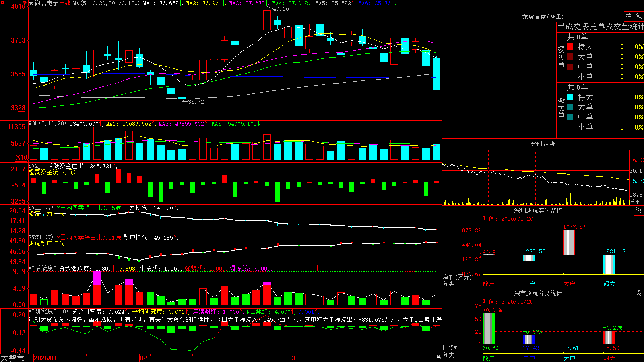Click the 时间: 2026/03/20 in 深圳超赢实时监控
The image size is (644, 362).
(x=508, y=219)
